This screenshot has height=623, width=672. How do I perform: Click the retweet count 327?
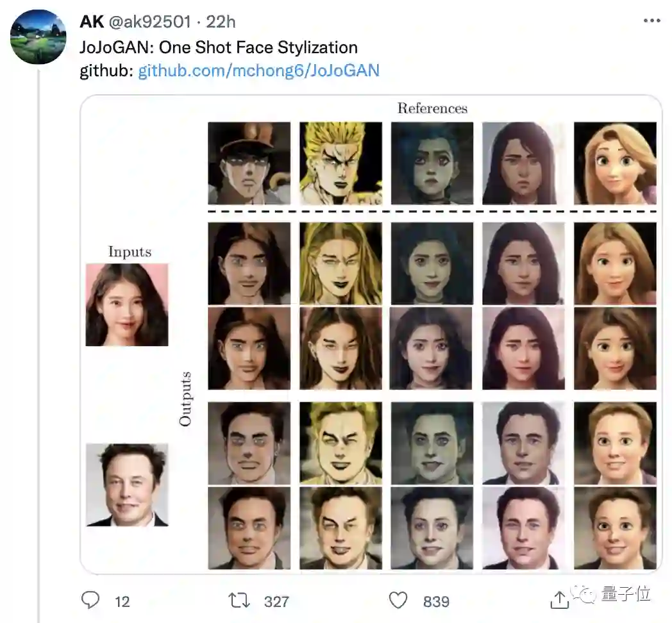tap(276, 601)
